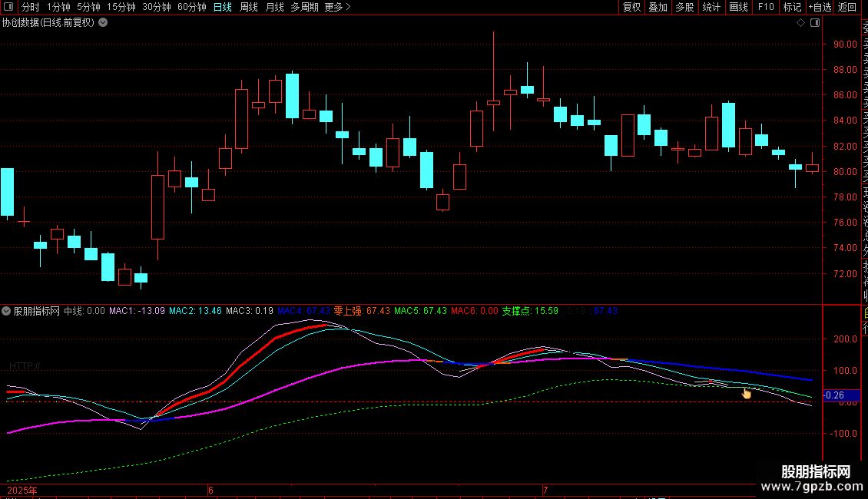Switch to 周线 weekly chart
Viewport: 868px width, 499px height.
(249, 8)
